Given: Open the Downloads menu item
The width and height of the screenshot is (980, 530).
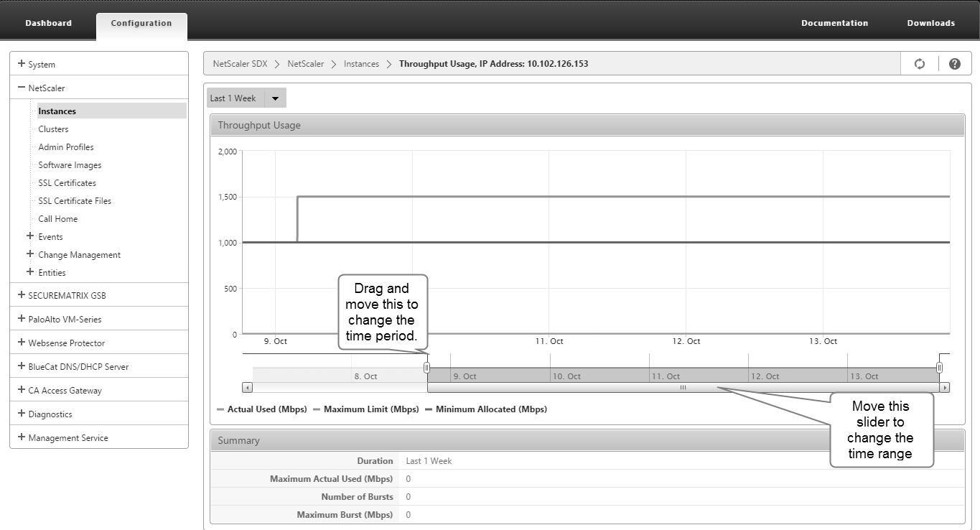Looking at the screenshot, I should pyautogui.click(x=930, y=23).
